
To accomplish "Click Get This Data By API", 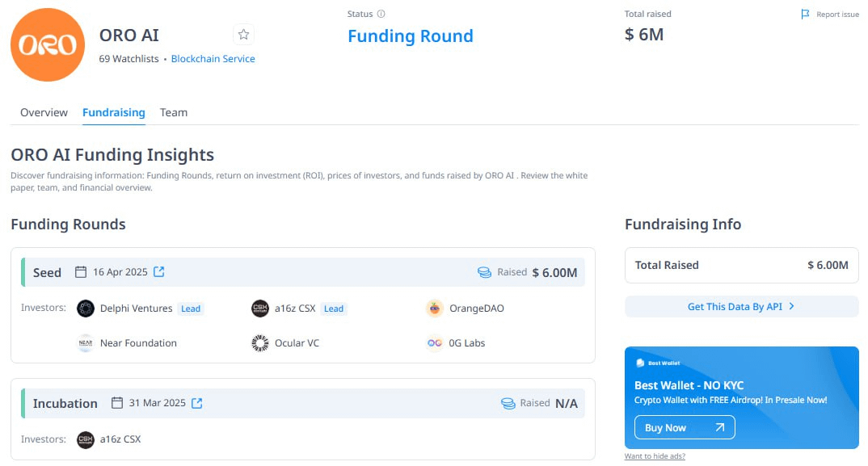I will [741, 307].
